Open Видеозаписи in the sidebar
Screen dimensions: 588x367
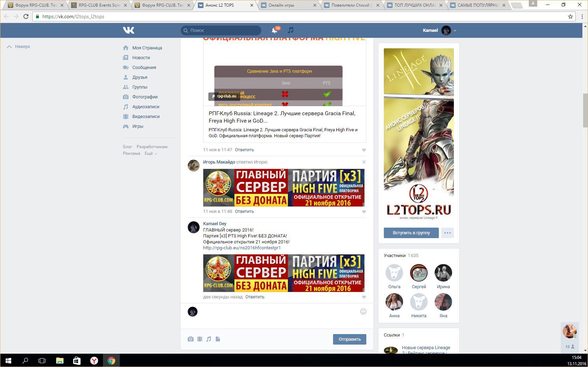click(146, 117)
